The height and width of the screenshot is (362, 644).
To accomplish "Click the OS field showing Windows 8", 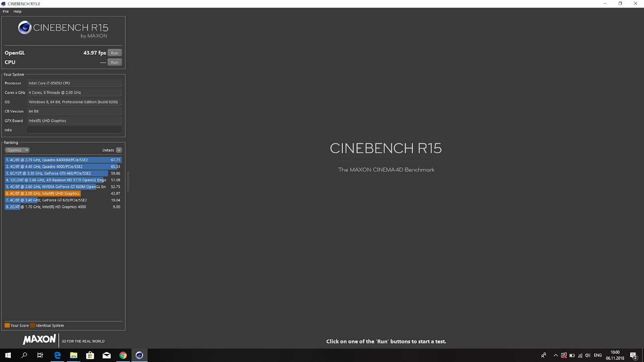I will coord(74,102).
